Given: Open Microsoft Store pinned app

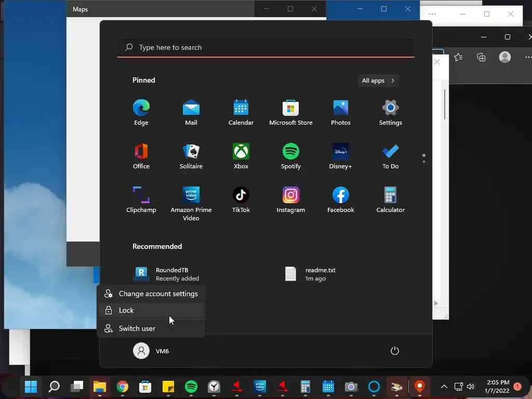Looking at the screenshot, I should point(291,113).
